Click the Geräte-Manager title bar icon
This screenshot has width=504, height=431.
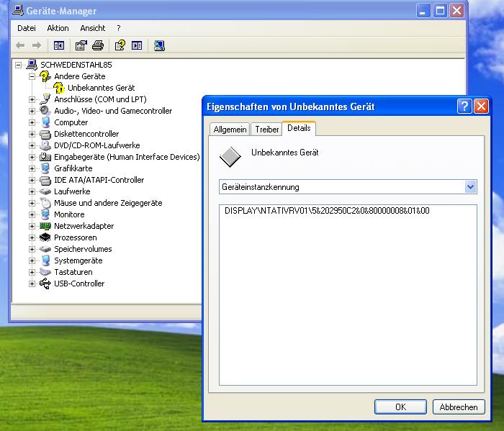[x=18, y=10]
